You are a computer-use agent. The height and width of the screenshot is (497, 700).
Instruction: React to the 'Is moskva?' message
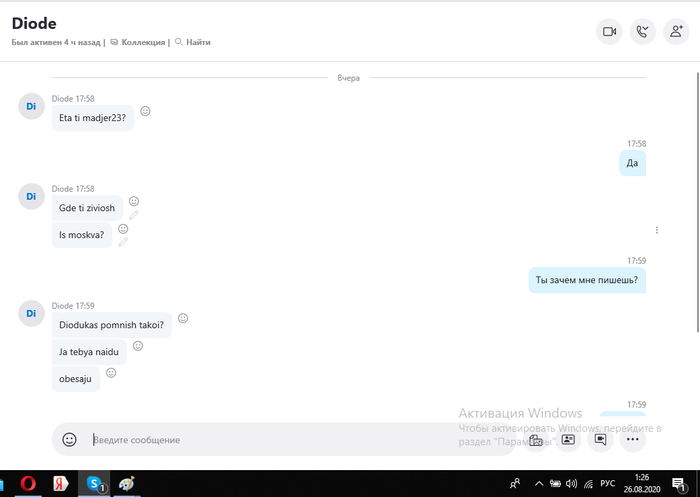coord(123,229)
